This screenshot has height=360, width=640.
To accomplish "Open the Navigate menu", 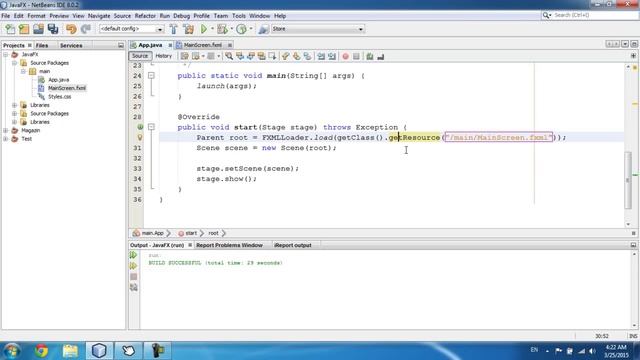I will [99, 16].
